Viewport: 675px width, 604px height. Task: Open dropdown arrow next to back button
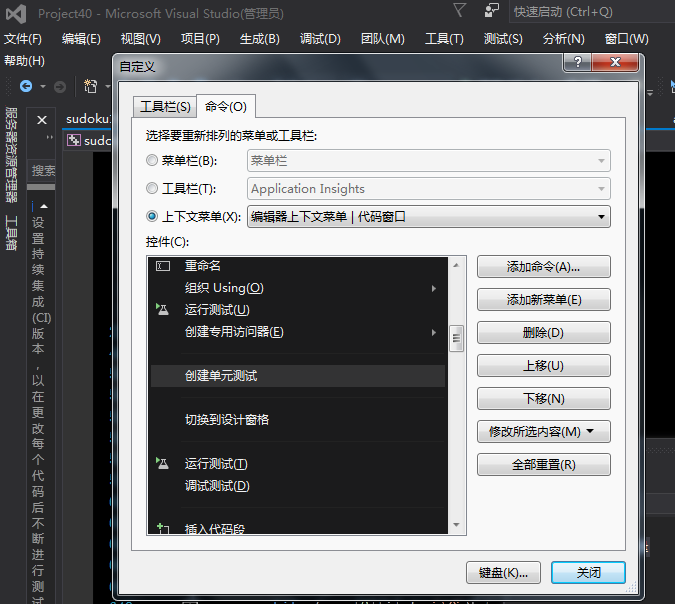(x=43, y=87)
